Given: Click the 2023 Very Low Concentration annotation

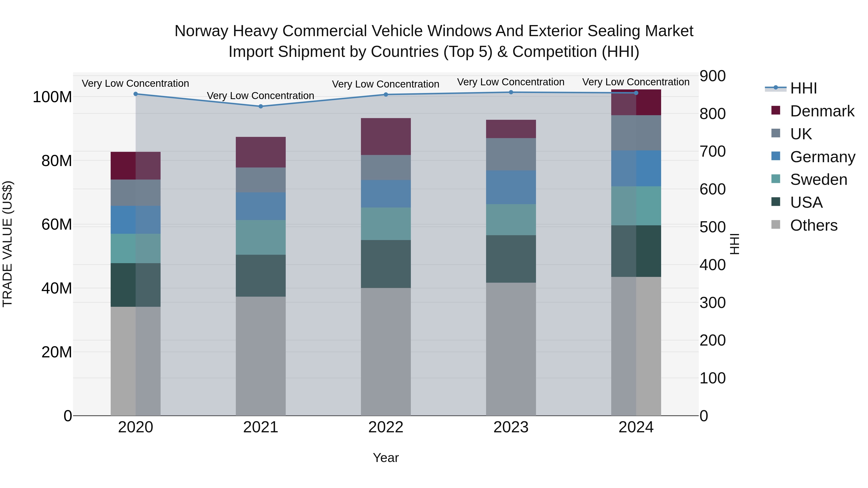Looking at the screenshot, I should coord(511,82).
